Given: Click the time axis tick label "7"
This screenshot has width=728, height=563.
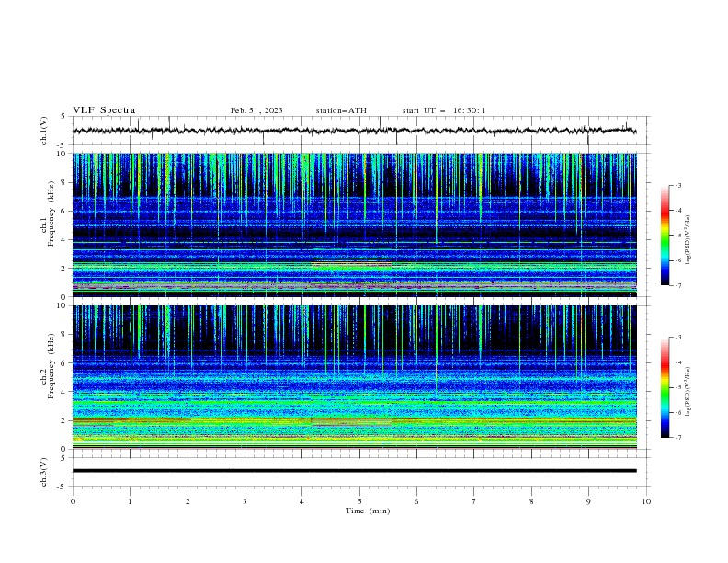Looking at the screenshot, I should coord(474,501).
